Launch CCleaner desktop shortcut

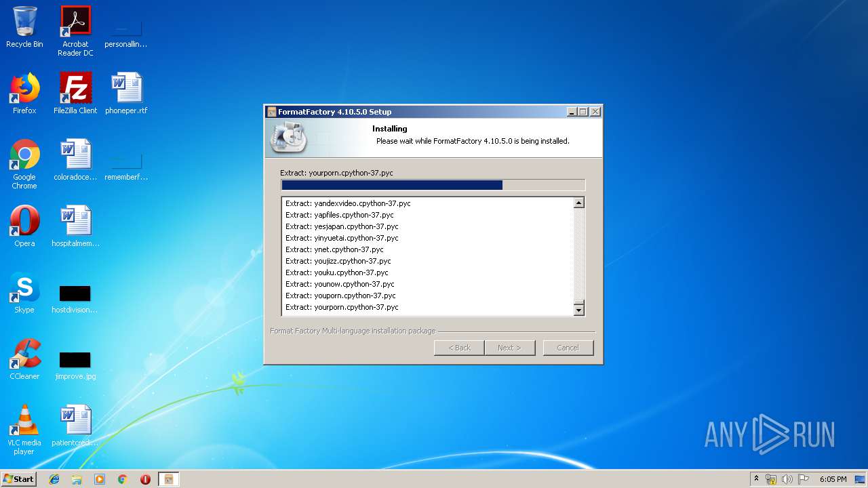click(x=24, y=359)
